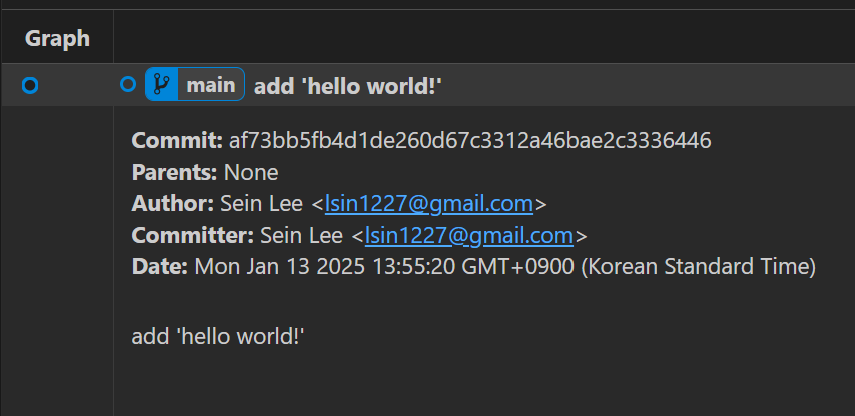Viewport: 855px width, 416px height.
Task: Click Korean Standard Time timezone text
Action: (x=699, y=267)
